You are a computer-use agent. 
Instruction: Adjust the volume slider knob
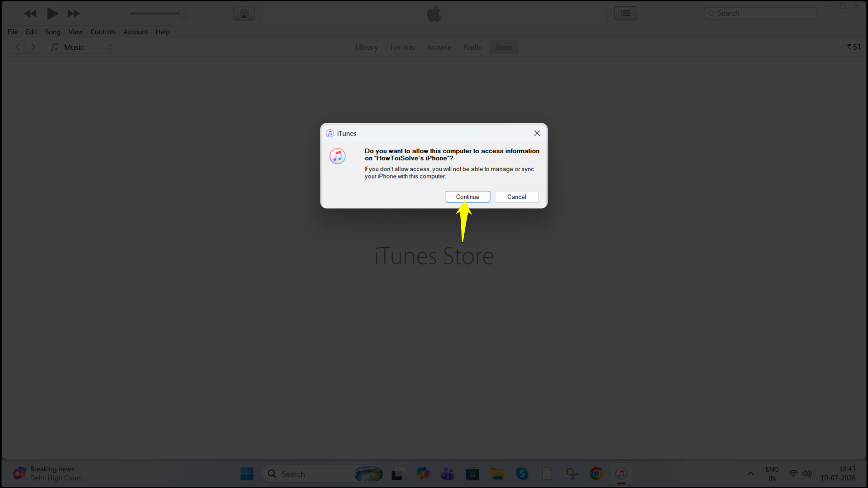tap(183, 14)
